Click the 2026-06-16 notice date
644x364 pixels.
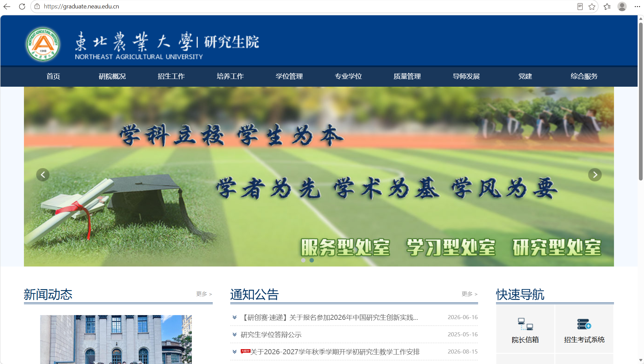(x=463, y=317)
